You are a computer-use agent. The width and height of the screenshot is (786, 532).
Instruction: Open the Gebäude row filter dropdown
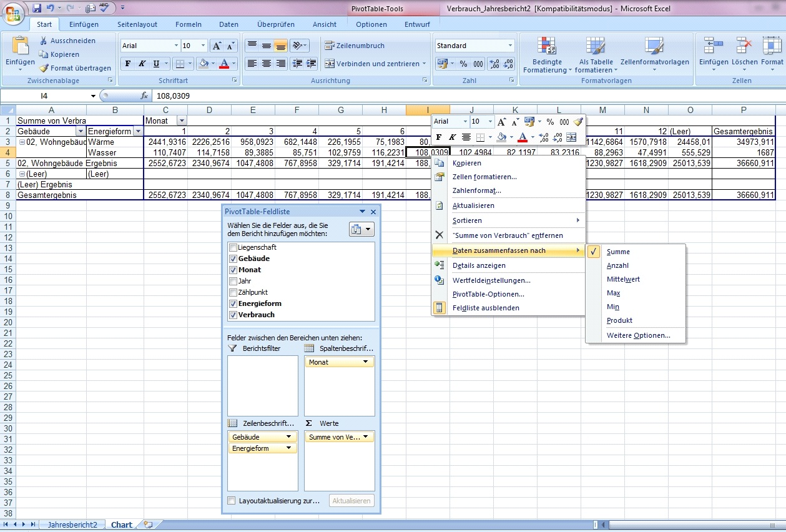coord(80,131)
